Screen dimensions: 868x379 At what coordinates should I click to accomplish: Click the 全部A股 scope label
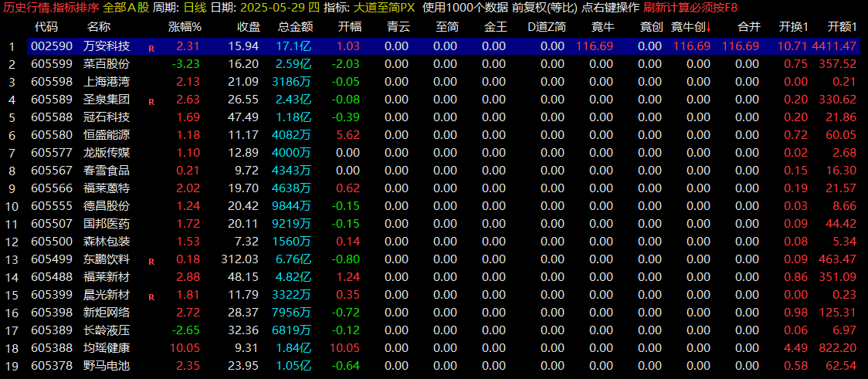126,8
